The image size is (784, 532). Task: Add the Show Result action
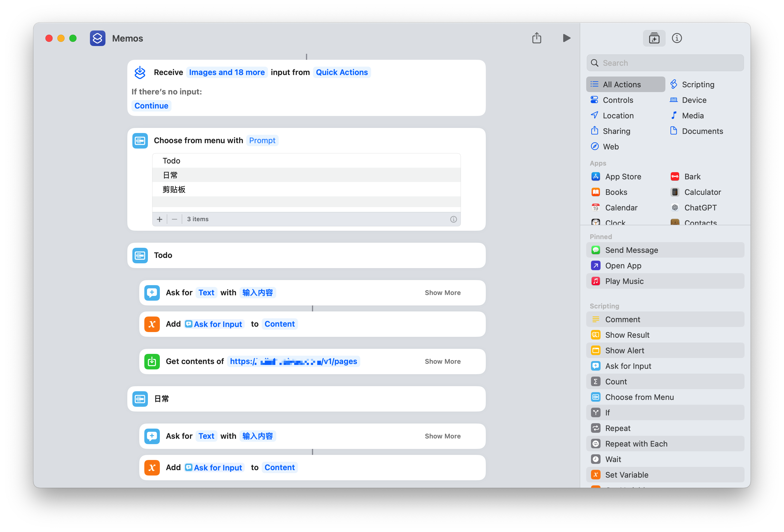665,335
